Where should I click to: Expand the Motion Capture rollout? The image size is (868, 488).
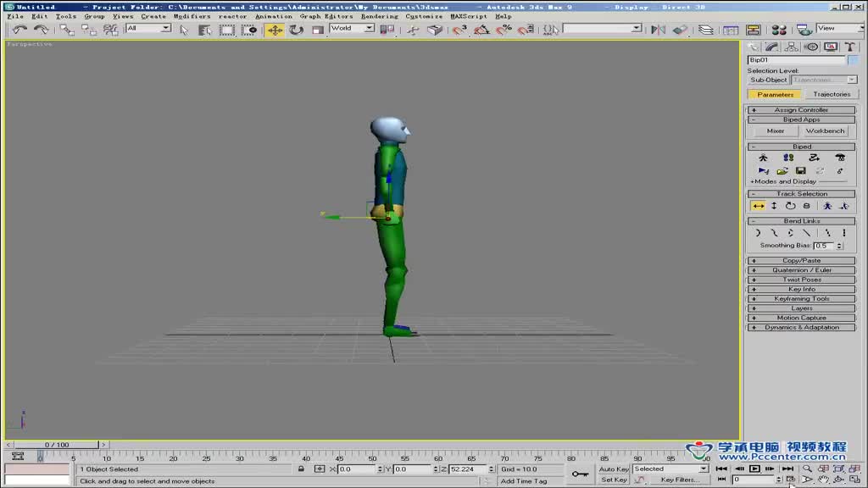tap(801, 318)
